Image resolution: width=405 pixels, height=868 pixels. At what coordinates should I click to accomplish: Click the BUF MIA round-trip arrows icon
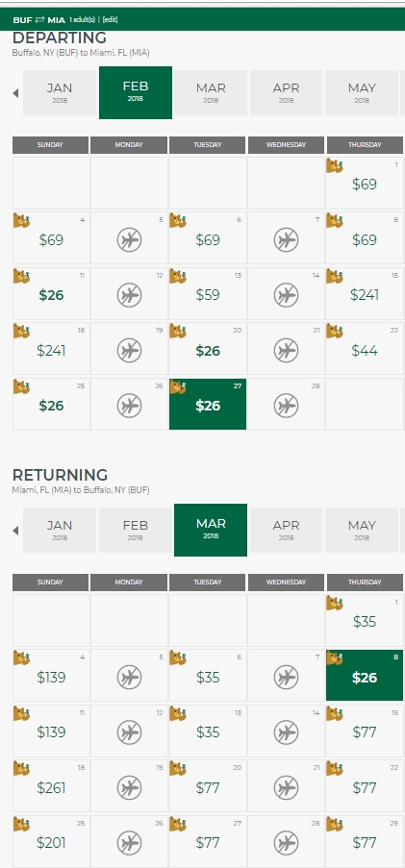pos(39,20)
